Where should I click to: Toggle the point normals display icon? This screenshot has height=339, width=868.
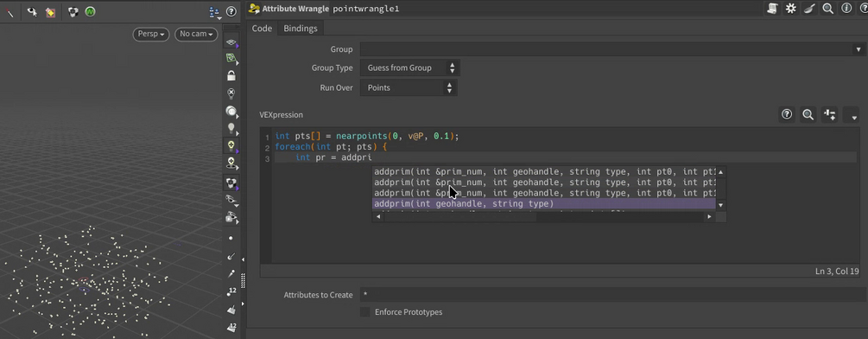[x=231, y=256]
